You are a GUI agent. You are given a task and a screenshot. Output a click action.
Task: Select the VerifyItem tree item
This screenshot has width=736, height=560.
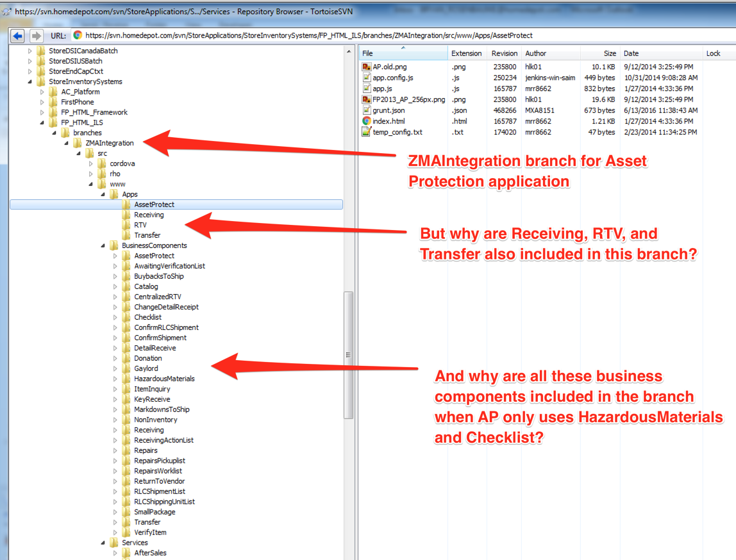pyautogui.click(x=150, y=532)
